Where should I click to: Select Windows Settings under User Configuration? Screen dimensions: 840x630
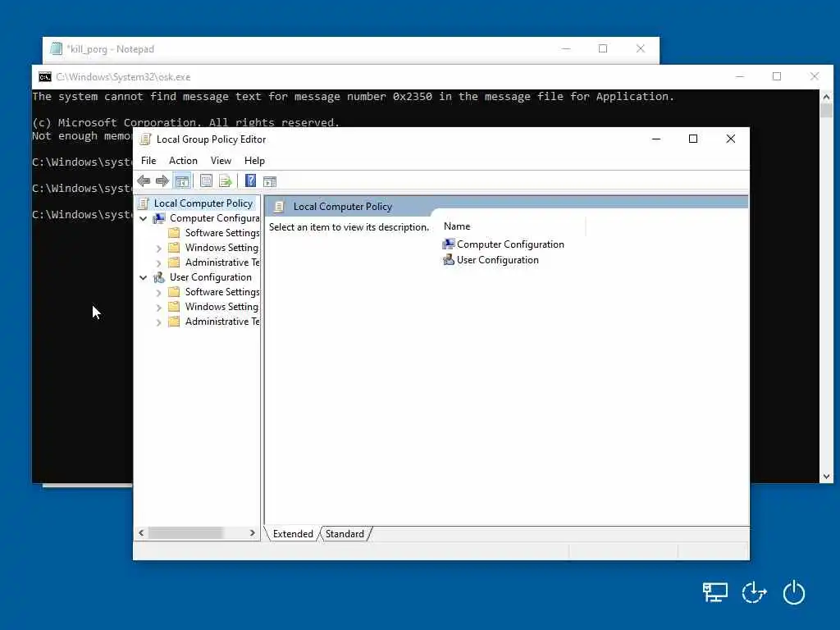[x=221, y=307]
